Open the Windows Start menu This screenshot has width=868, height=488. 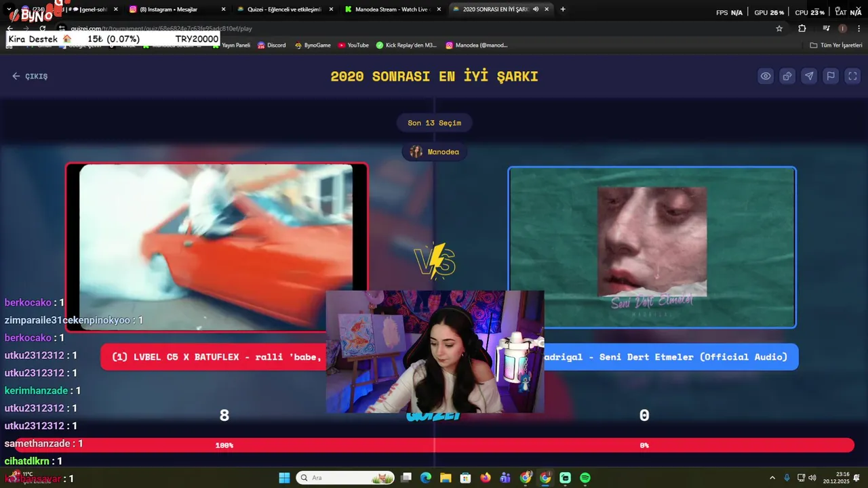(x=285, y=478)
